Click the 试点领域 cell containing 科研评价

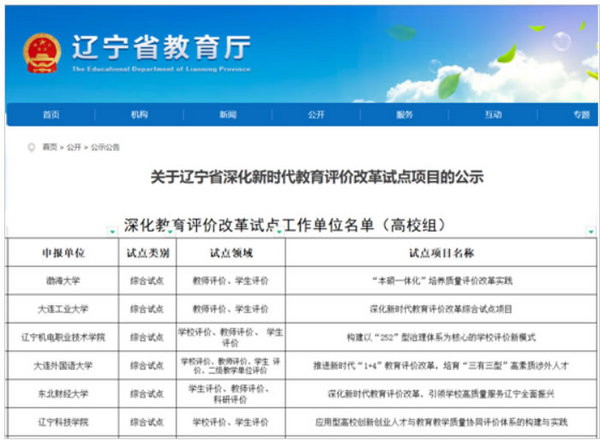(x=230, y=394)
